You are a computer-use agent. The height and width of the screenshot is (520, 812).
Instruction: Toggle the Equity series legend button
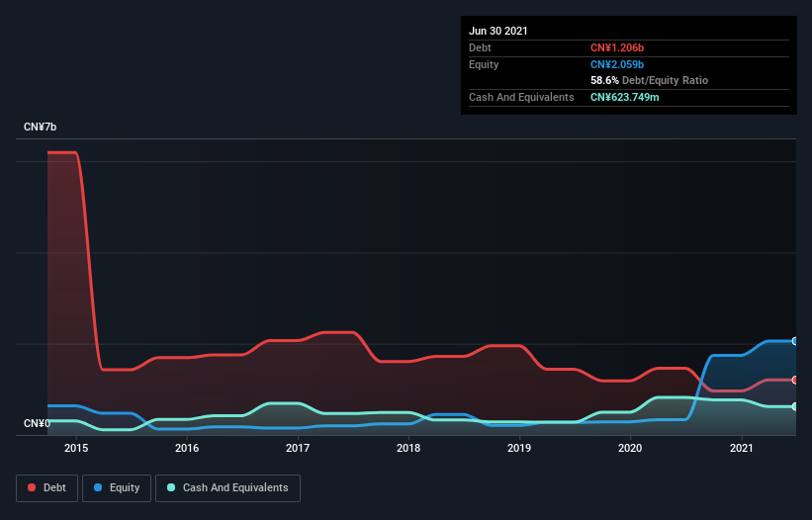(117, 488)
